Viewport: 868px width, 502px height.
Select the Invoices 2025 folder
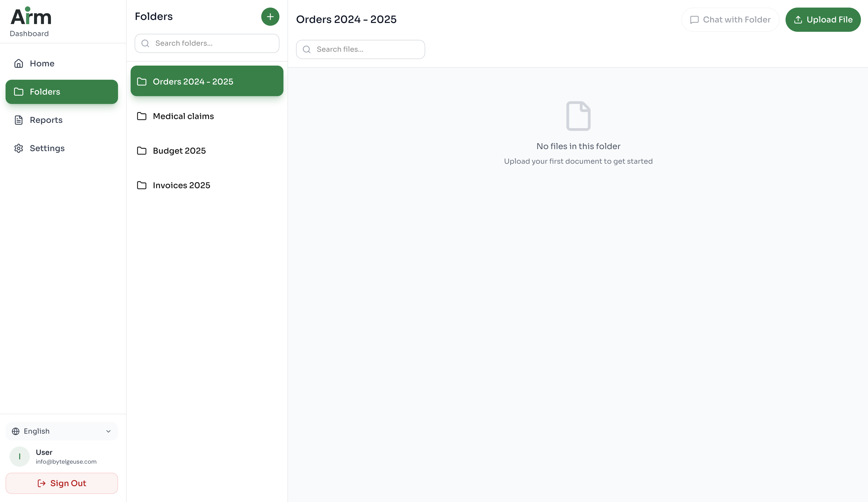coord(181,185)
